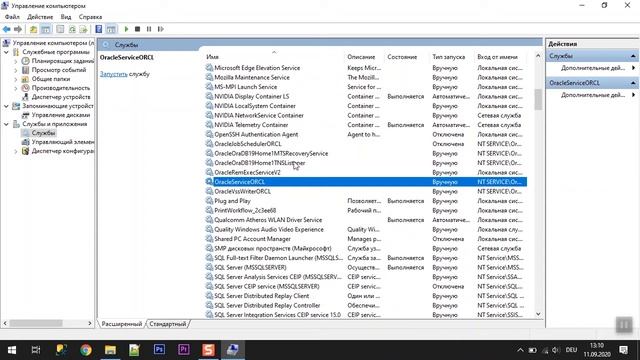This screenshot has height=360, width=640.
Task: Restart the service using the restart icon
Action: (160, 29)
